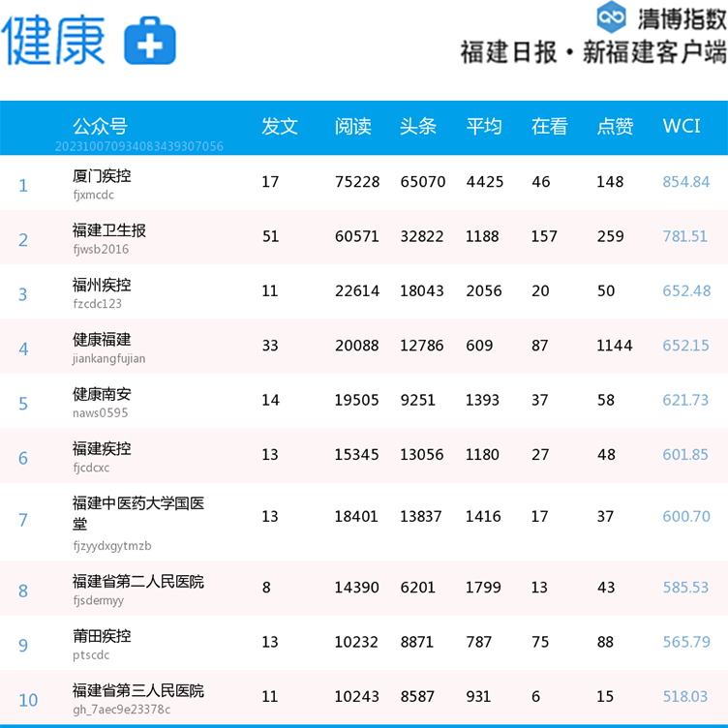Image resolution: width=728 pixels, height=728 pixels.
Task: Select the 福州疾控 account name
Action: 102,285
